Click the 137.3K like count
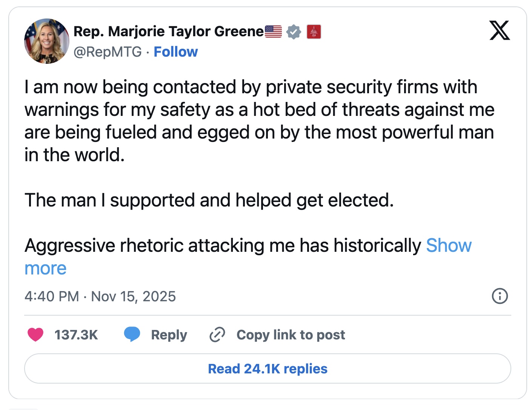532x410 pixels. [x=76, y=335]
